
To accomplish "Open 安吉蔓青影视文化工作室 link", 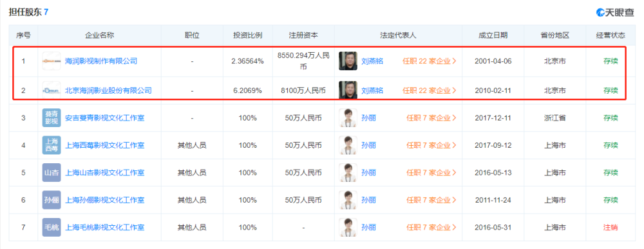I will (105, 118).
